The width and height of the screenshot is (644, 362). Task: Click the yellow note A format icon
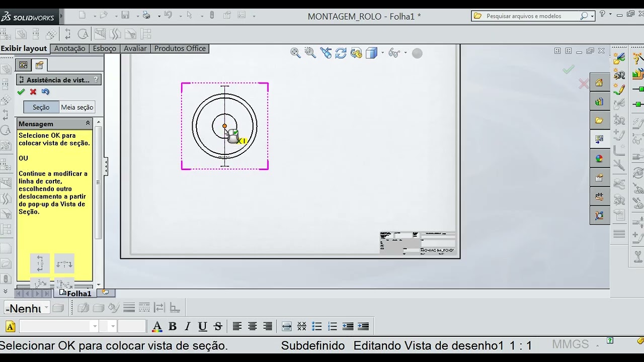tap(10, 327)
